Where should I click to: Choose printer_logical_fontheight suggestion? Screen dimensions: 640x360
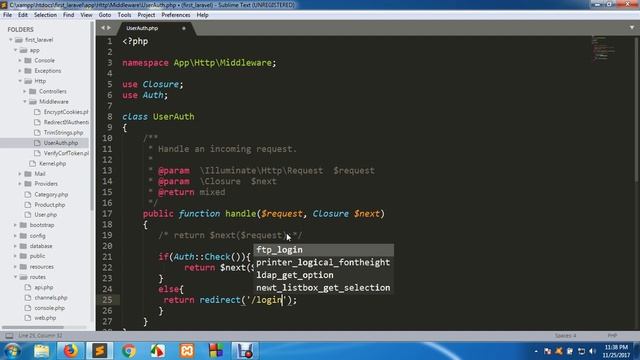point(324,262)
